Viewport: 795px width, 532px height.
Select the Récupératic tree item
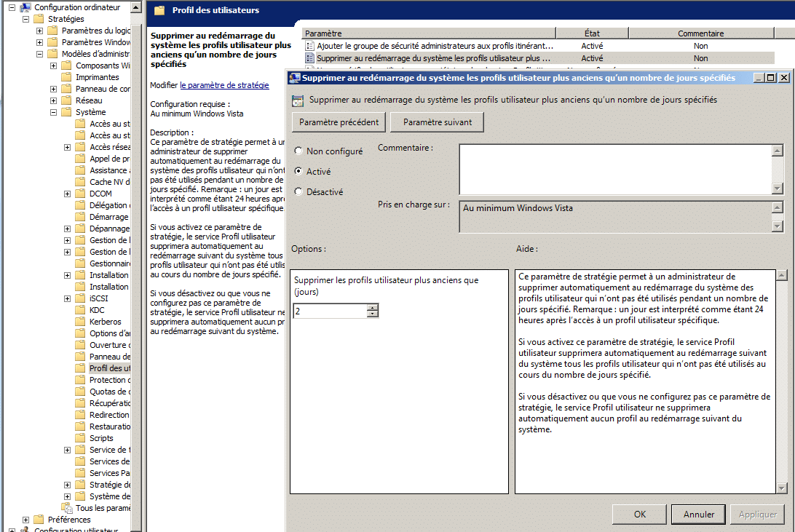point(110,403)
